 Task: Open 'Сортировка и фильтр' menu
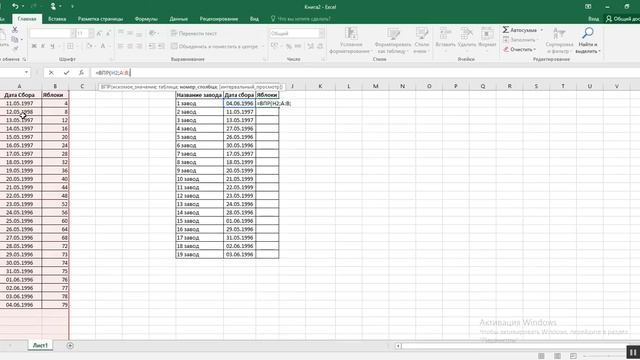pos(559,40)
